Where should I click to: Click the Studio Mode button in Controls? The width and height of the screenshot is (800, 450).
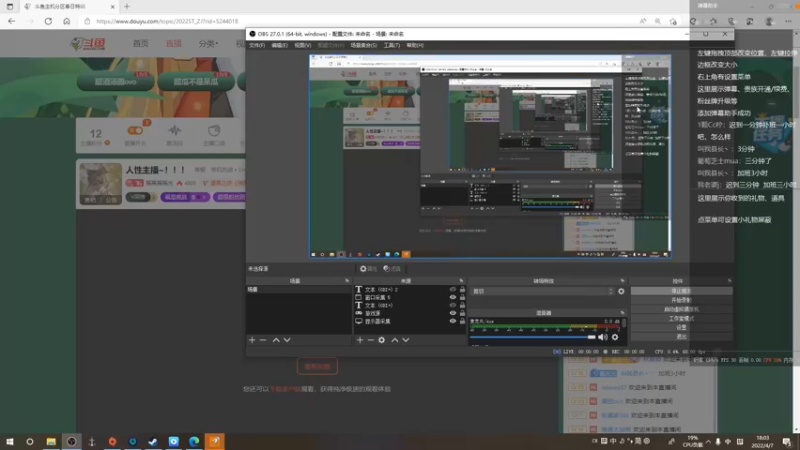click(x=682, y=319)
